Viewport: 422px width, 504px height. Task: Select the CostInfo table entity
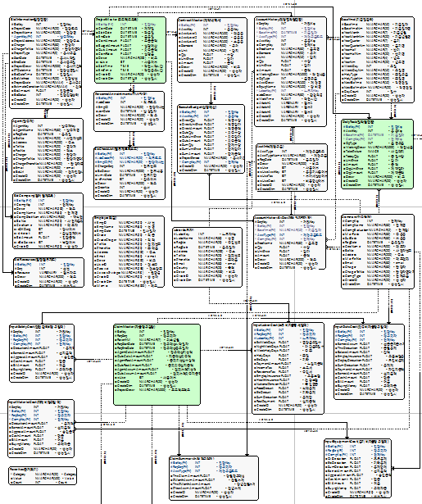(x=292, y=167)
